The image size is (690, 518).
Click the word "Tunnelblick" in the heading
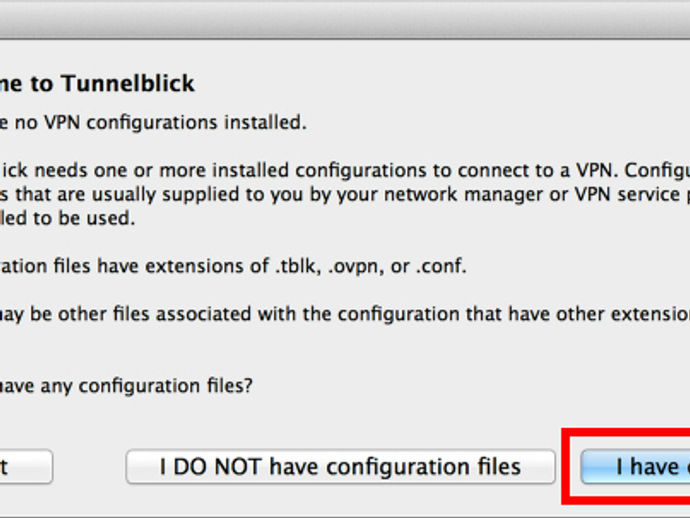pos(128,84)
